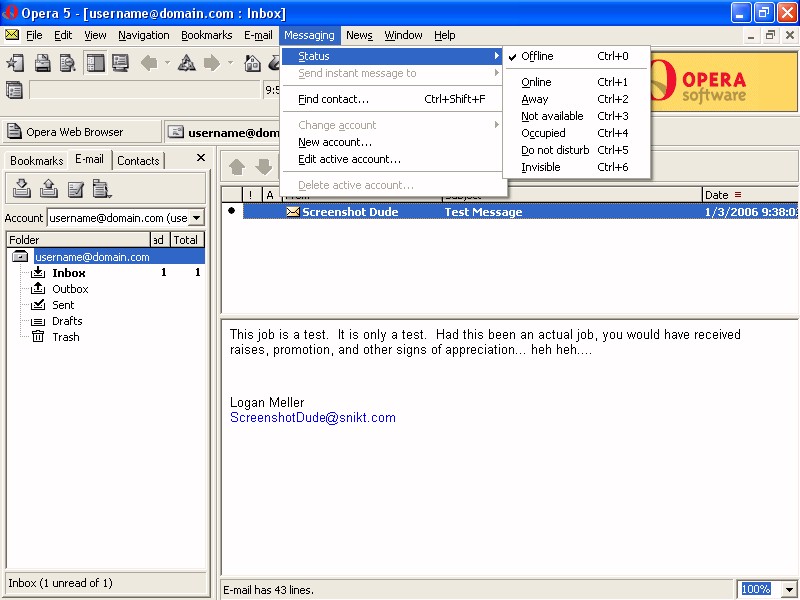Select the Sent folder
This screenshot has width=800, height=600.
[x=63, y=305]
